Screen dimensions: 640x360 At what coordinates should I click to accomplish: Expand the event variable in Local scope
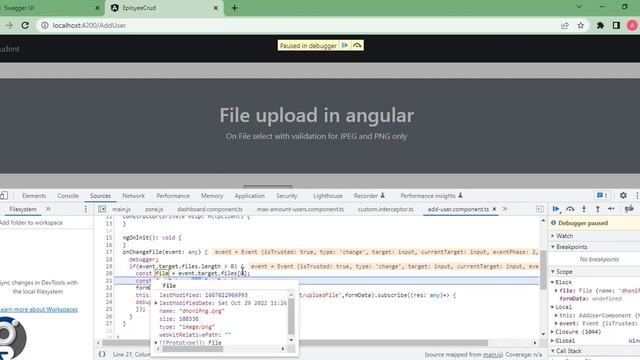click(x=556, y=323)
